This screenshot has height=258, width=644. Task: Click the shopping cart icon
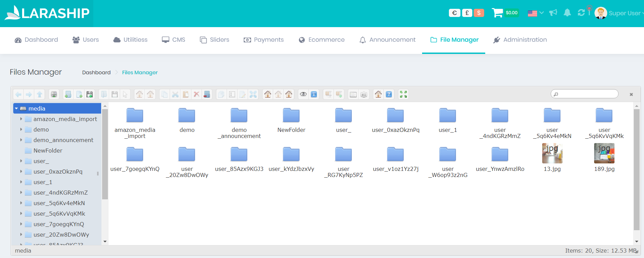coord(497,13)
